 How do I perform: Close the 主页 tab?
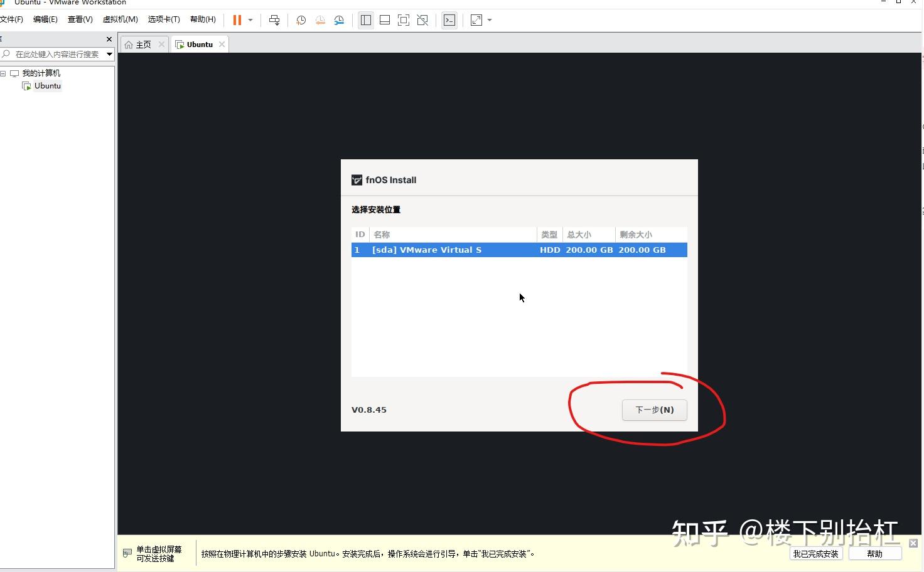pos(161,44)
